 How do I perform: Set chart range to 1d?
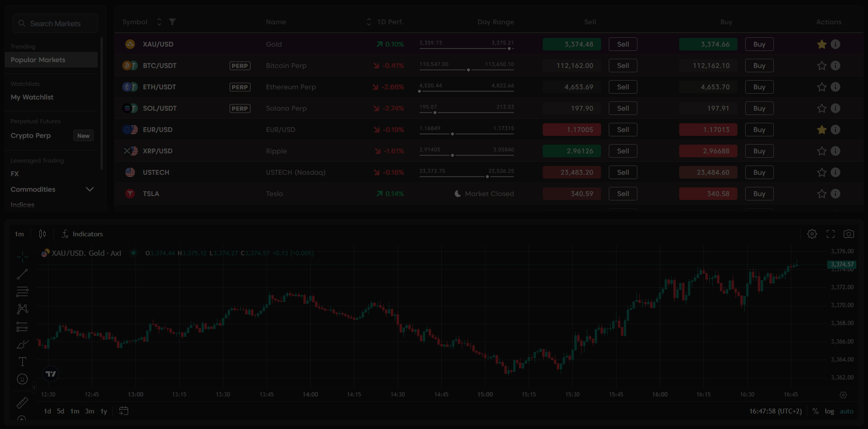48,411
